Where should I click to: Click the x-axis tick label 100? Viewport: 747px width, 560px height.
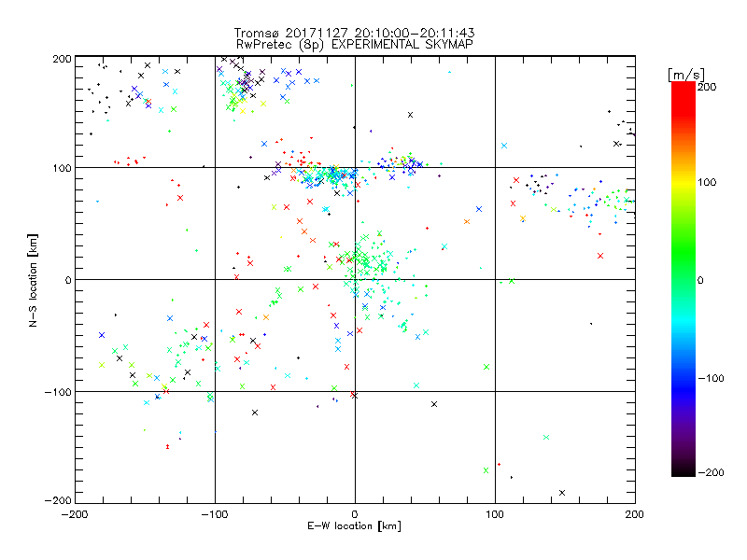click(495, 515)
